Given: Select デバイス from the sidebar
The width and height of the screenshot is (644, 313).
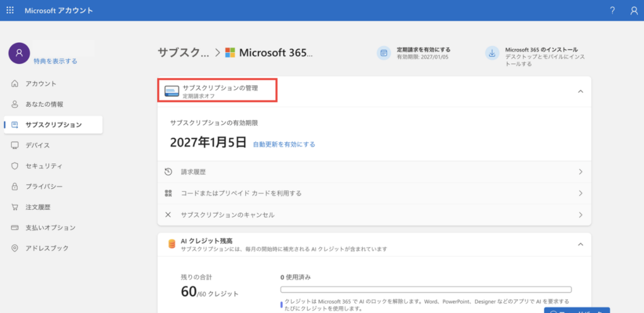Looking at the screenshot, I should [x=38, y=145].
